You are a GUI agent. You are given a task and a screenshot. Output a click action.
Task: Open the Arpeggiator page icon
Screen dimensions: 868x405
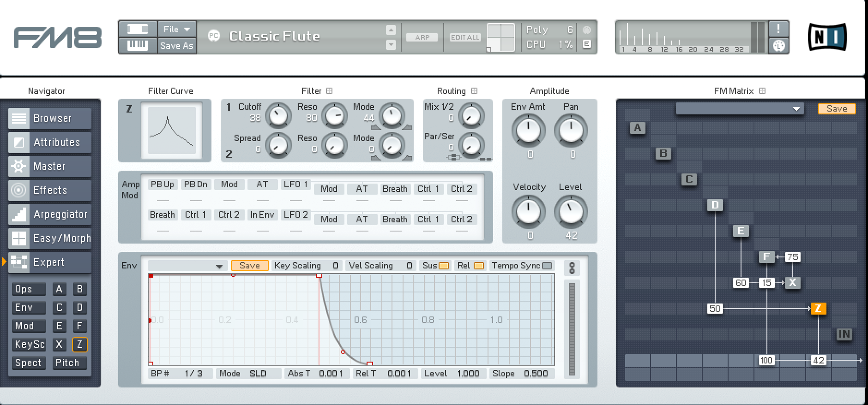19,214
